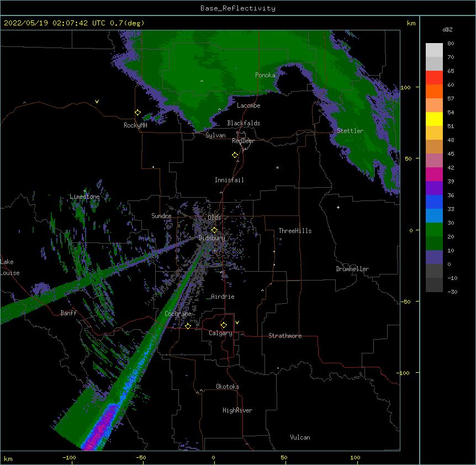
Task: Click the white asterisk marker above Limestone label
Action: click(84, 191)
